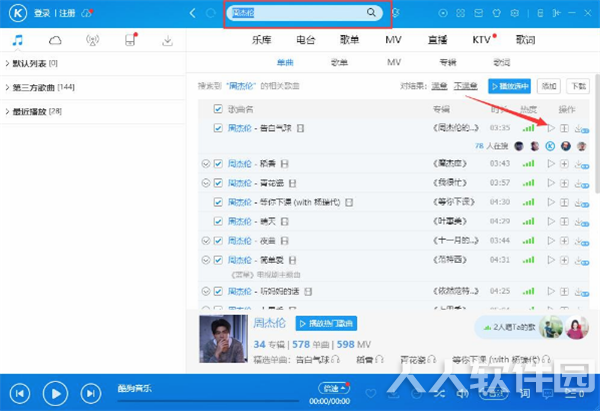
Task: Uncheck the 等你下课 row checkbox
Action: [x=218, y=202]
